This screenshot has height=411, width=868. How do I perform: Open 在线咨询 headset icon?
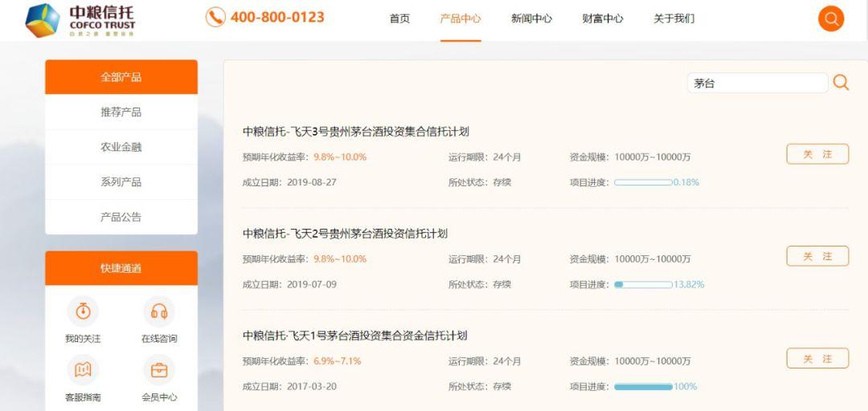(159, 311)
